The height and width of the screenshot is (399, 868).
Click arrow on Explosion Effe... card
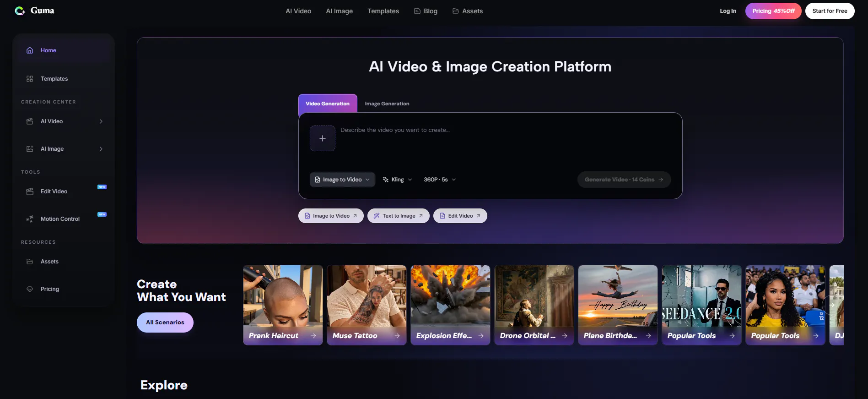(481, 336)
